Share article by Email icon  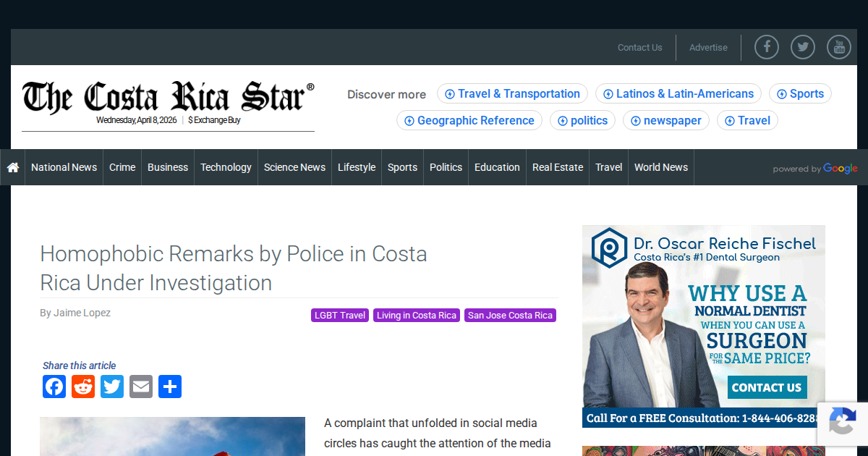[141, 387]
